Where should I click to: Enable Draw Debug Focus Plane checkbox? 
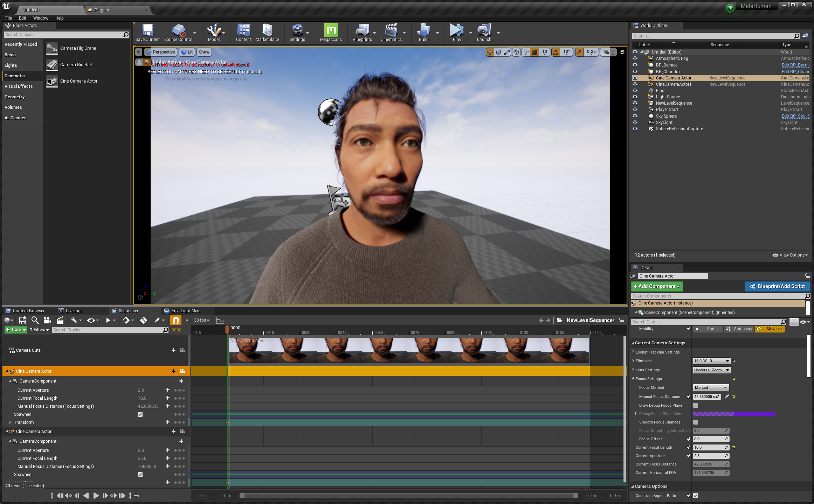click(x=696, y=405)
